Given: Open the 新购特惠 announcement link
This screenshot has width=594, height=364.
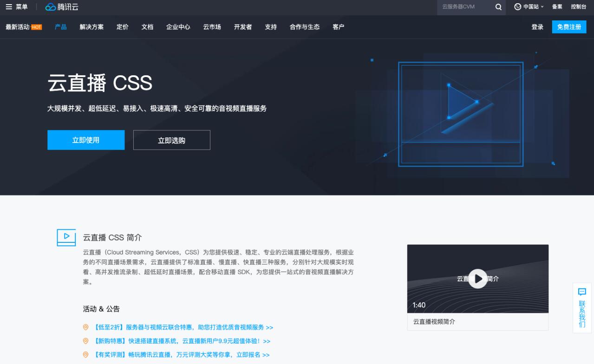Looking at the screenshot, I should tap(182, 341).
